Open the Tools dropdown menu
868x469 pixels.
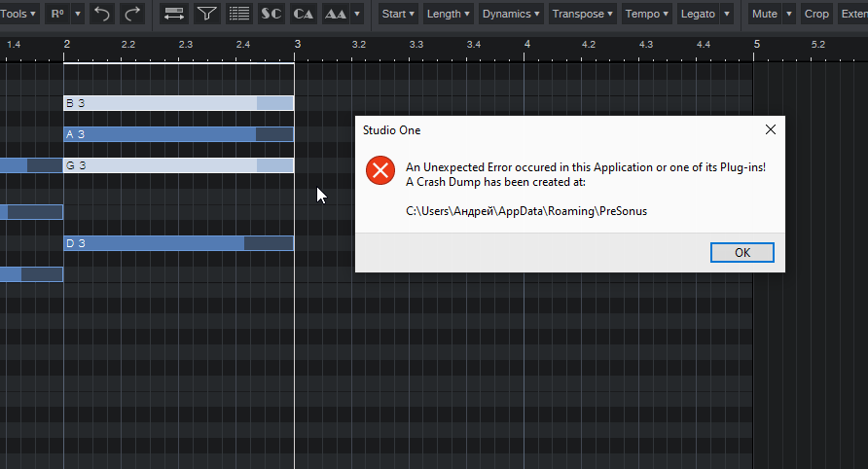[x=18, y=14]
